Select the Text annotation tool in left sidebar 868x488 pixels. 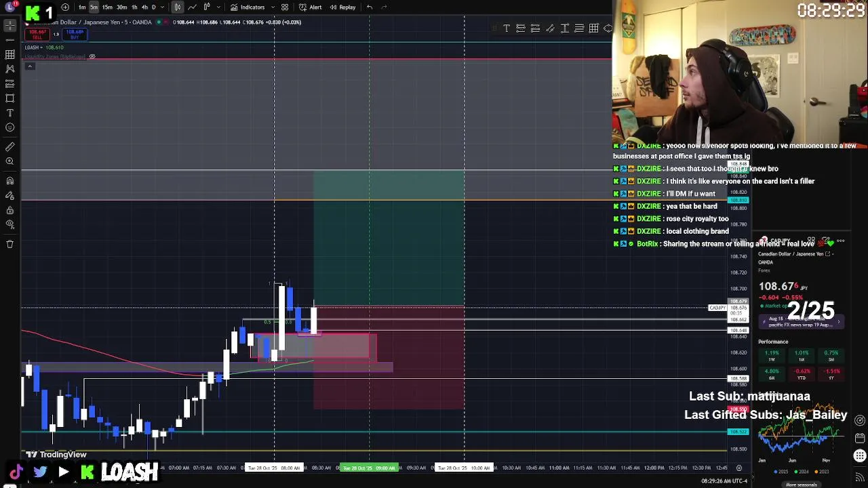(x=9, y=113)
